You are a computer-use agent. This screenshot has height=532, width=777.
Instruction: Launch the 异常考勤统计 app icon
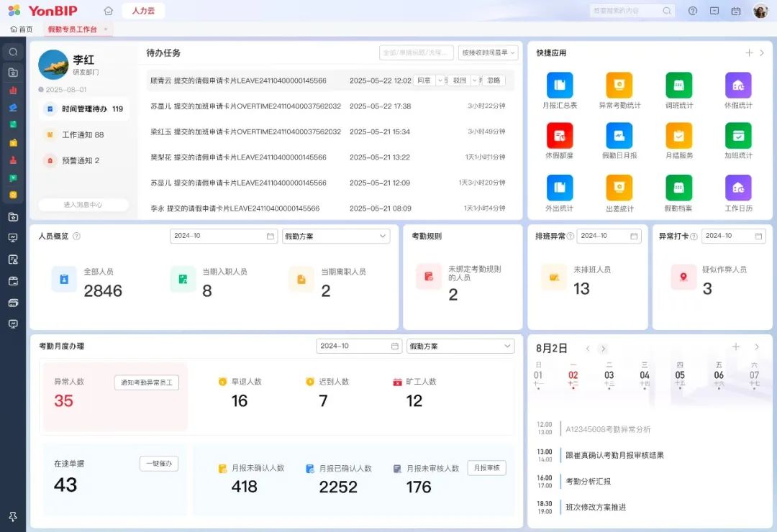619,86
